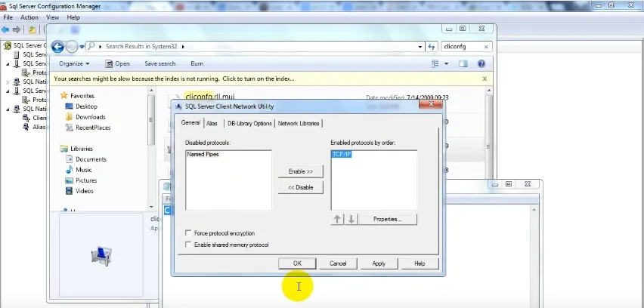Click the gray Forward arrow in Configuration Manager toolbar

click(17, 29)
